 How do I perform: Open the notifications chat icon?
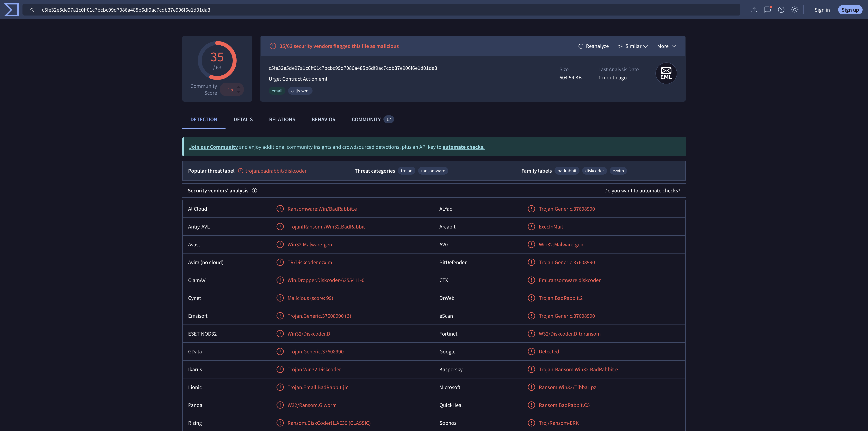pyautogui.click(x=767, y=10)
